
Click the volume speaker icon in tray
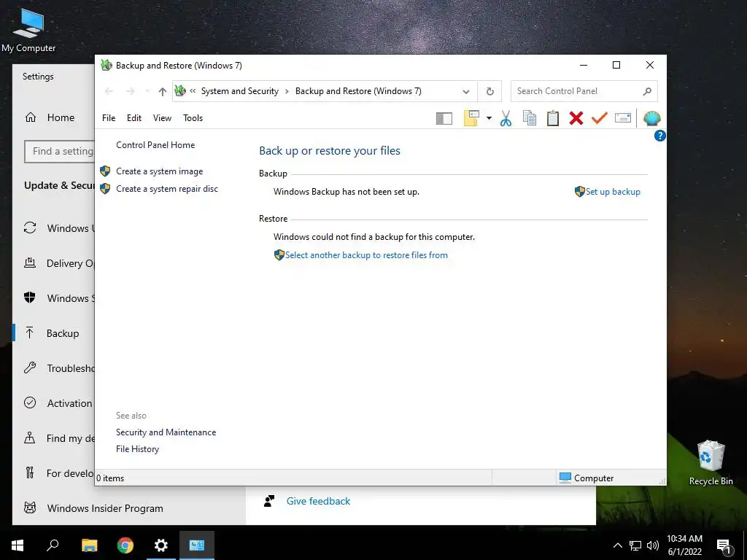pyautogui.click(x=652, y=545)
